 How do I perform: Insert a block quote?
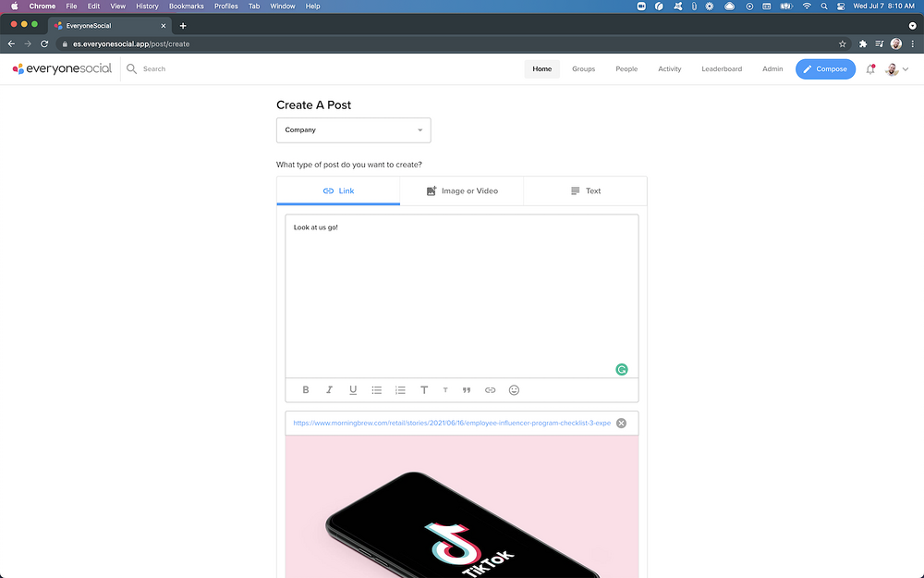(x=467, y=390)
